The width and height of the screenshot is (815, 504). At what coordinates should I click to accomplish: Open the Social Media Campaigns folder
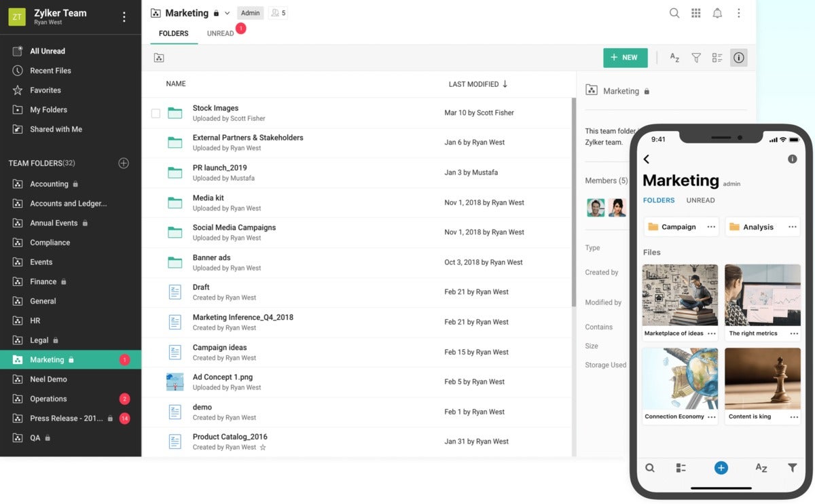pos(234,228)
